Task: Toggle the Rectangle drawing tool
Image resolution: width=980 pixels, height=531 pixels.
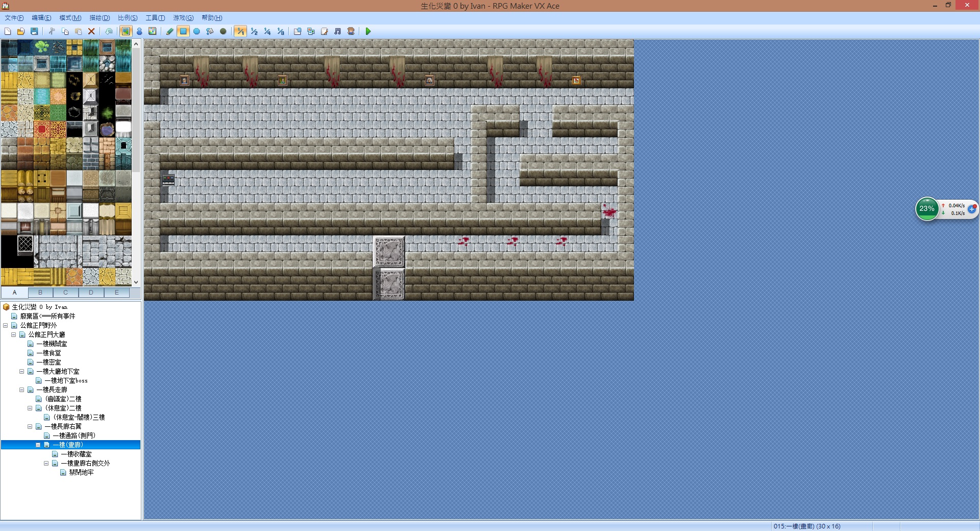Action: click(183, 31)
